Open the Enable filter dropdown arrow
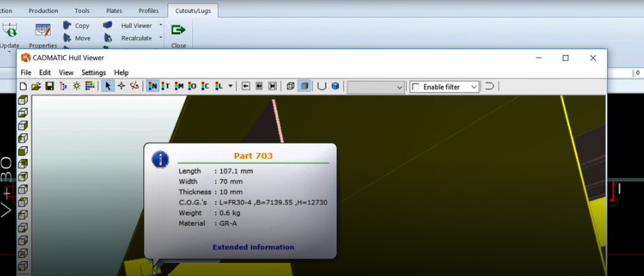 (475, 87)
